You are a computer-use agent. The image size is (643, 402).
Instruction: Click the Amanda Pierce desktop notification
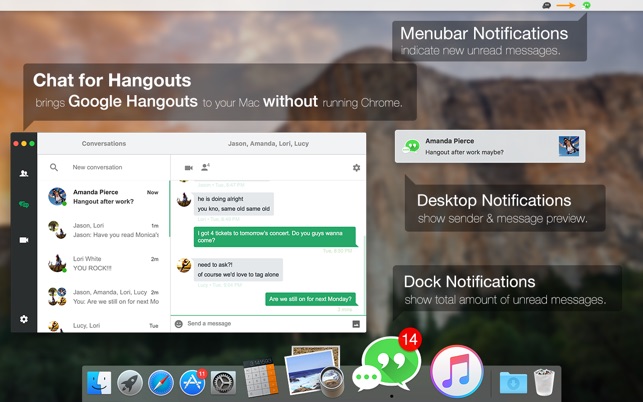coord(490,146)
